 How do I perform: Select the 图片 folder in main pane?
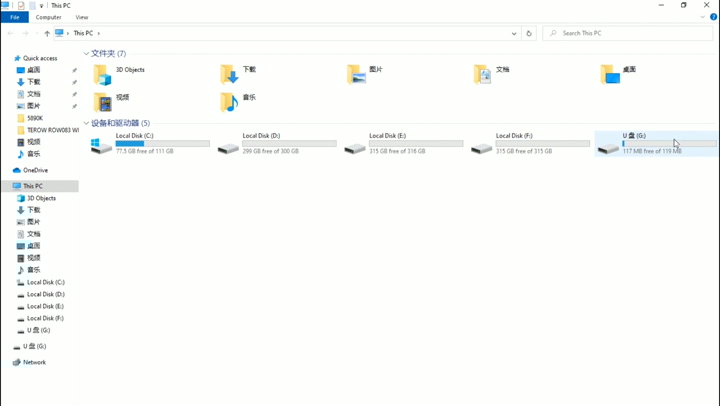pos(365,74)
